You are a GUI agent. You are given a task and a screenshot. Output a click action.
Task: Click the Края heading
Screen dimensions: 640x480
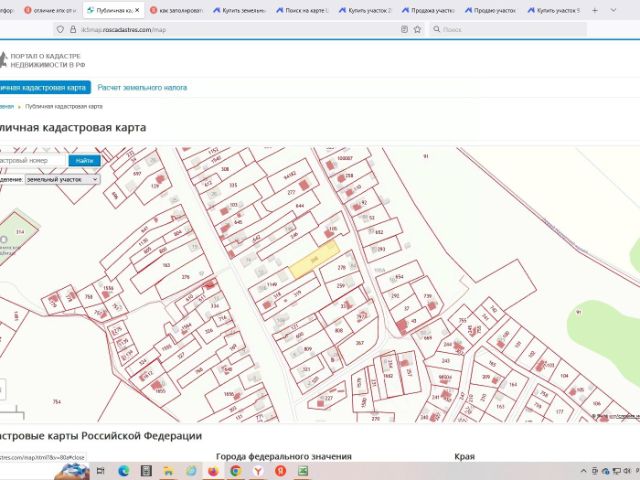(464, 456)
